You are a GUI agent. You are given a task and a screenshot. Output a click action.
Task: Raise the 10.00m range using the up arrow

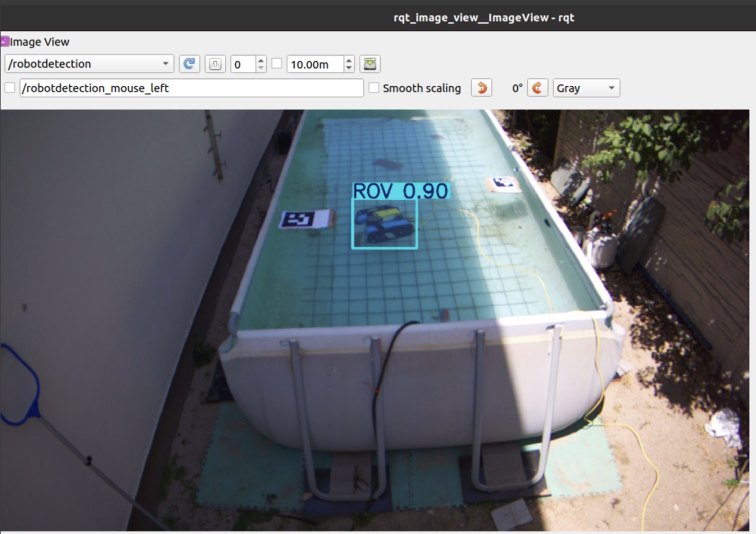[349, 60]
